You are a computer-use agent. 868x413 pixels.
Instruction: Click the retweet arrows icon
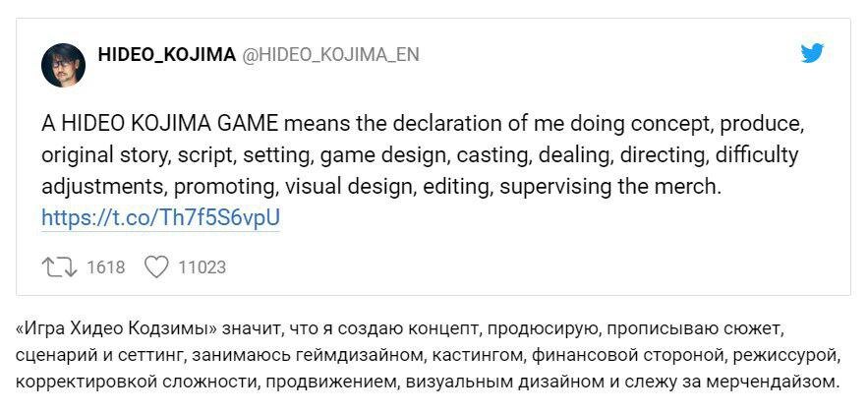coord(59,267)
